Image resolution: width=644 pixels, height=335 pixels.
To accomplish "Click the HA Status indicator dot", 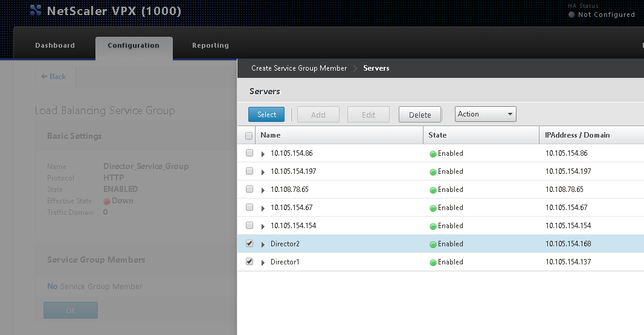I will point(572,14).
